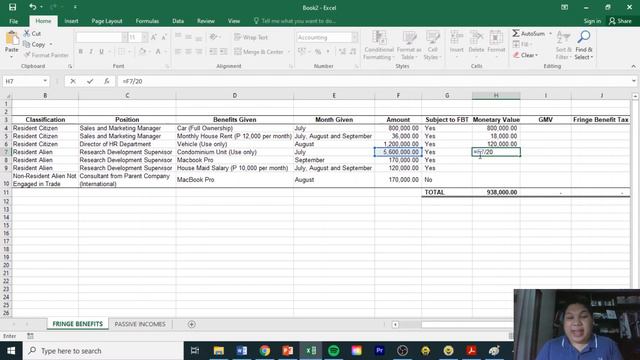Image resolution: width=640 pixels, height=360 pixels.
Task: Click the new sheet plus button
Action: (191, 324)
